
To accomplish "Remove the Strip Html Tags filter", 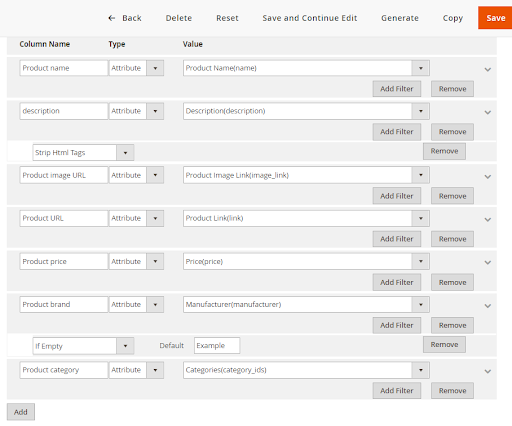I will (444, 151).
